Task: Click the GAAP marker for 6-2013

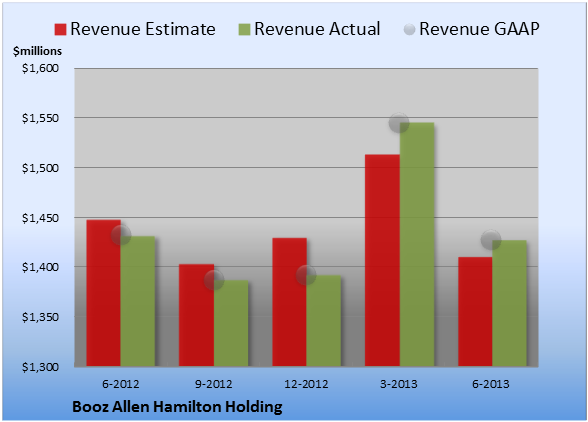Action: pyautogui.click(x=491, y=239)
